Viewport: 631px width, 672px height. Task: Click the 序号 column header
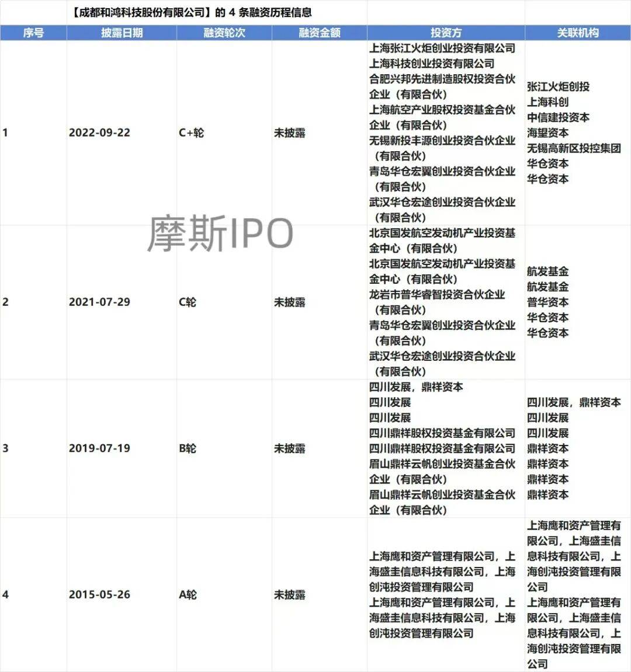(x=33, y=33)
